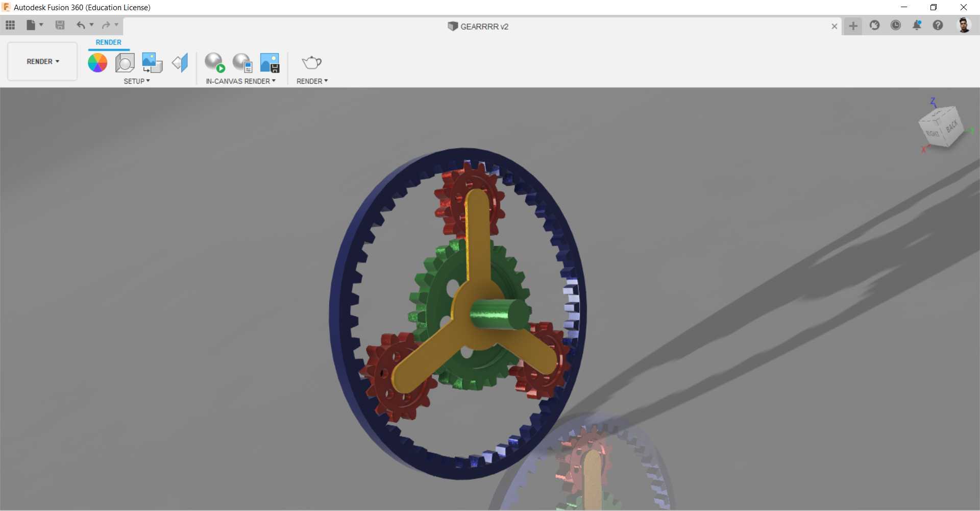The image size is (980, 511).
Task: Click the teapot Render icon
Action: click(x=312, y=63)
